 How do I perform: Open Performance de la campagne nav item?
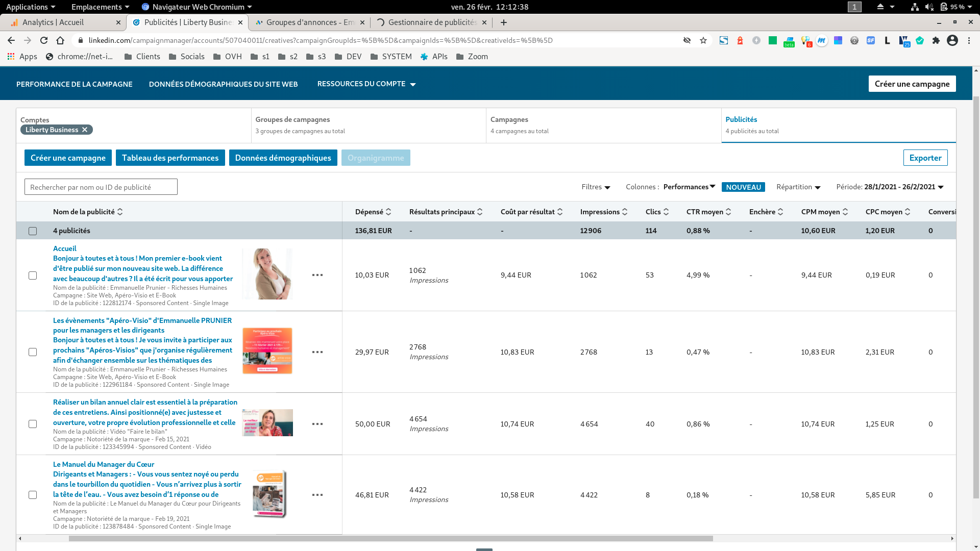pos(75,84)
